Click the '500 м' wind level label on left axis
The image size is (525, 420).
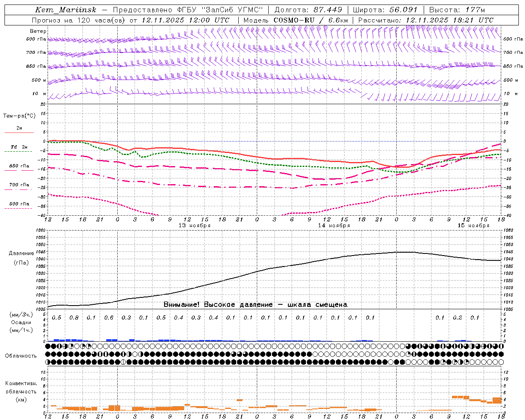tap(39, 80)
